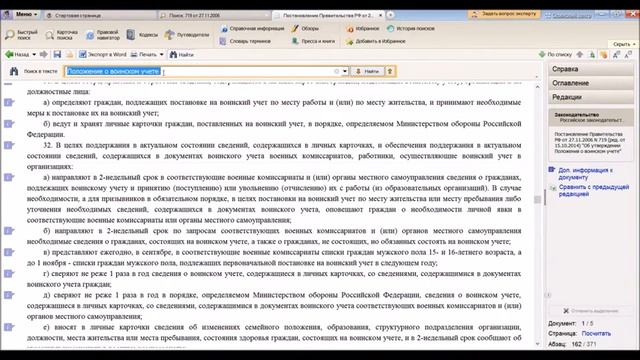Click note icon beside 'е) вносят в личные карточки'
640x360 pixels.
[9, 327]
